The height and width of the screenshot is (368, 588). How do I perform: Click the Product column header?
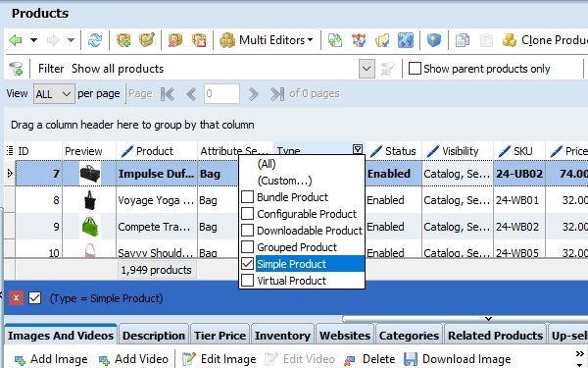click(157, 151)
